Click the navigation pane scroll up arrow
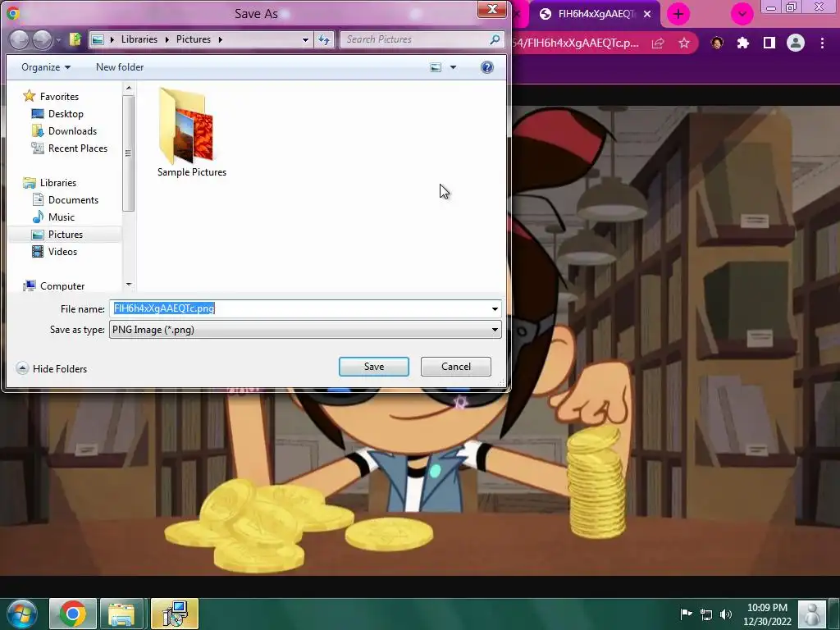Image resolution: width=840 pixels, height=630 pixels. (x=129, y=87)
